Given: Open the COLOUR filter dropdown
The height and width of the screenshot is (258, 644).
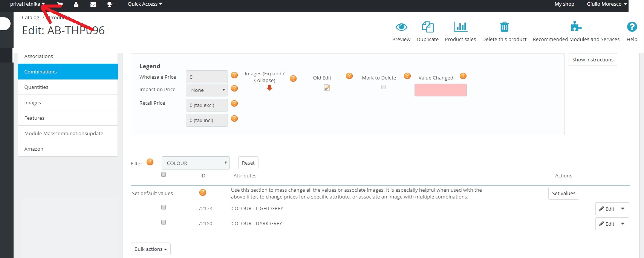Looking at the screenshot, I should point(196,163).
